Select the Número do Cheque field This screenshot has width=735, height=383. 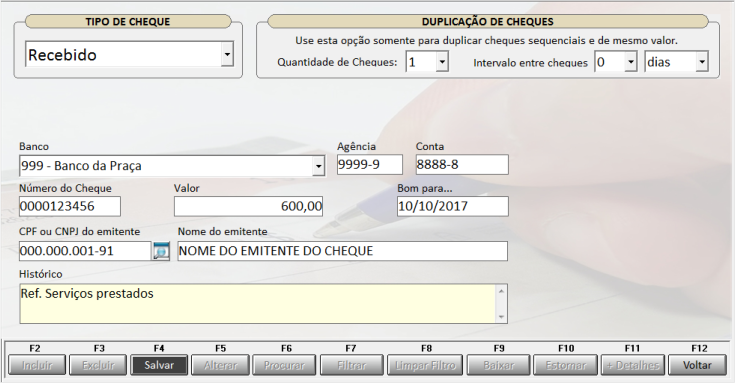(70, 206)
